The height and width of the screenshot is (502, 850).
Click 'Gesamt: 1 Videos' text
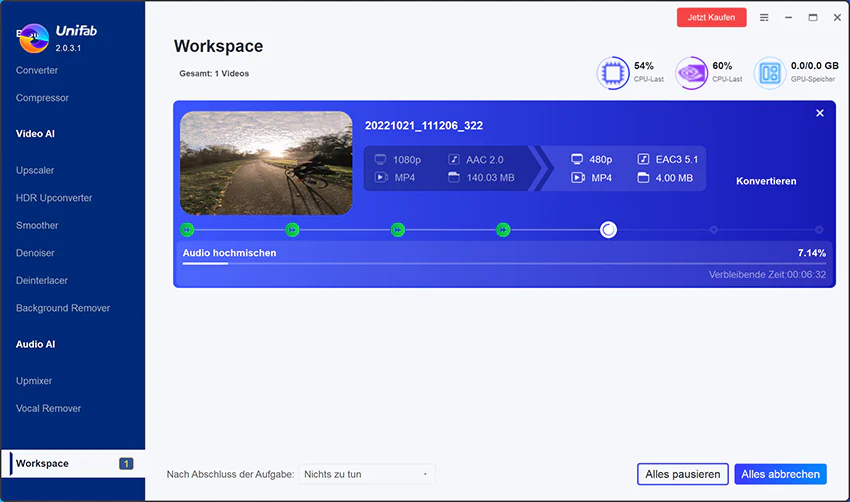point(214,74)
